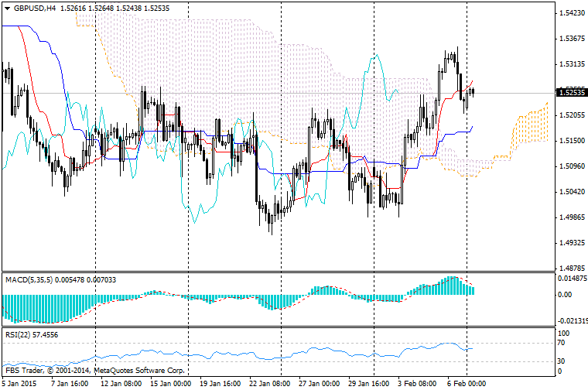Click the 12 Jan 08:00 time label
The width and height of the screenshot is (588, 390).
[x=120, y=383]
